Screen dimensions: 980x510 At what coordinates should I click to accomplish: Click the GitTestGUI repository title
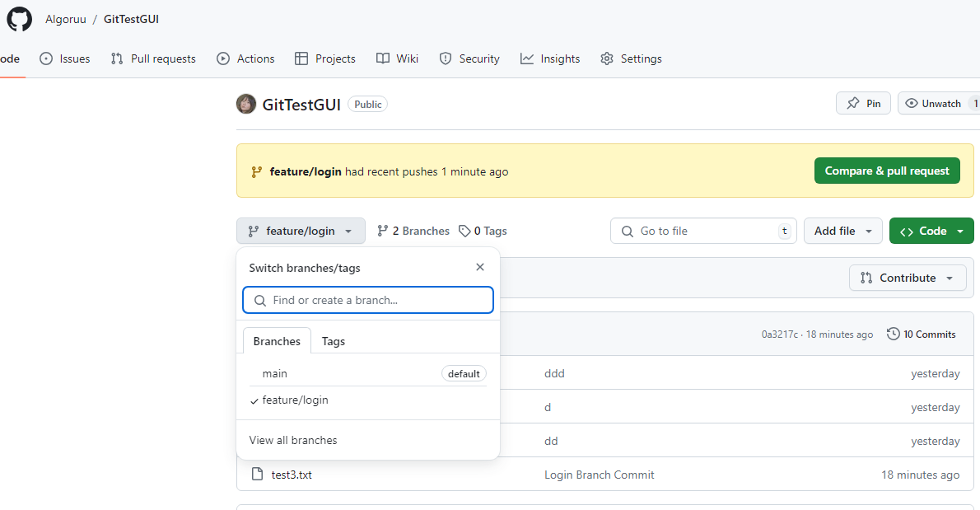[301, 105]
